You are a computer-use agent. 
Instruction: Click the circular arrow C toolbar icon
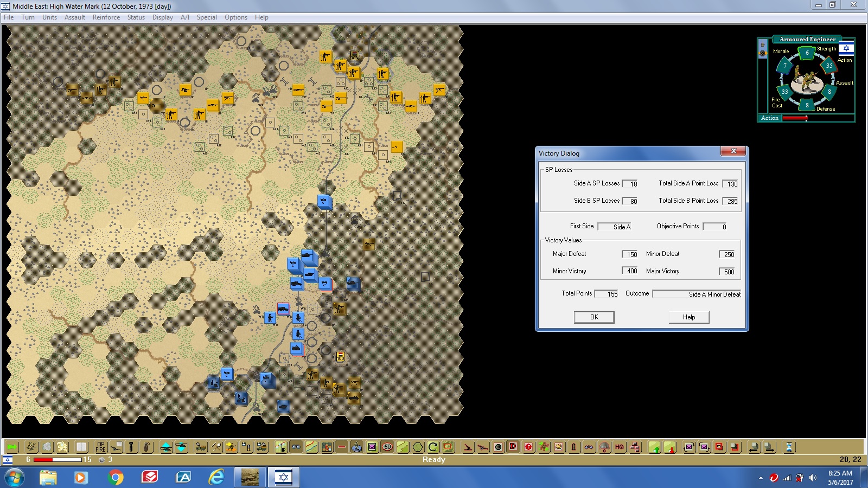[x=433, y=447]
